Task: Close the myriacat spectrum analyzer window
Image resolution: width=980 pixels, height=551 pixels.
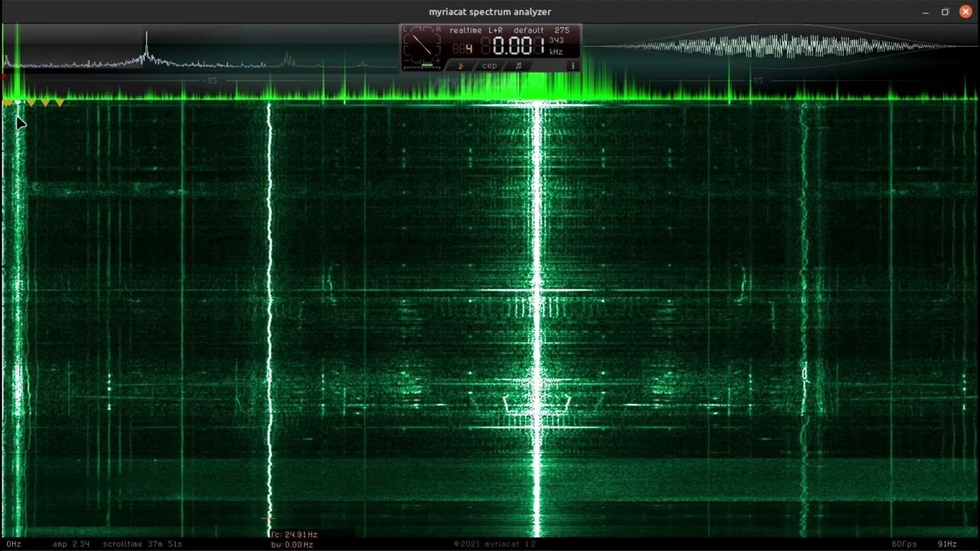Action: click(965, 11)
